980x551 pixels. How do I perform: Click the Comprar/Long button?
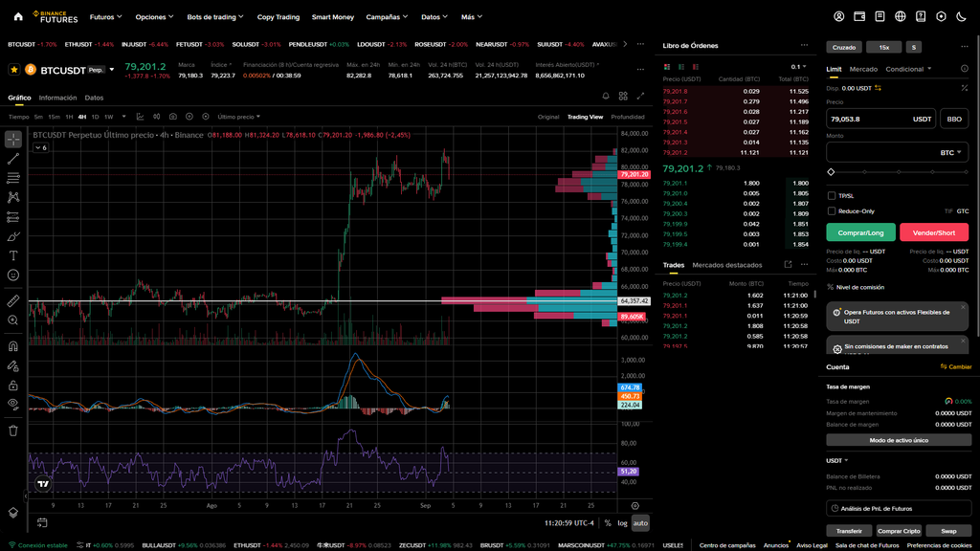point(860,232)
